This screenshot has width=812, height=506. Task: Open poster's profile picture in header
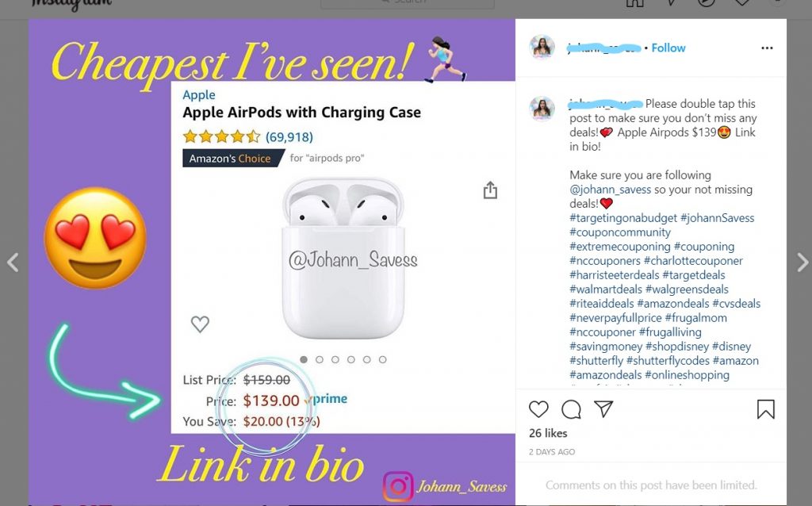point(542,48)
